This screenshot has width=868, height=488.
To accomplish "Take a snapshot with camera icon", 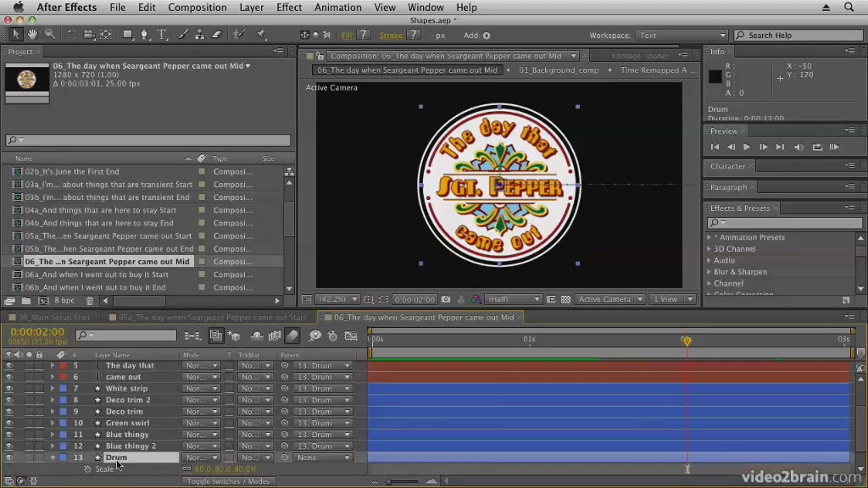I will (x=446, y=299).
